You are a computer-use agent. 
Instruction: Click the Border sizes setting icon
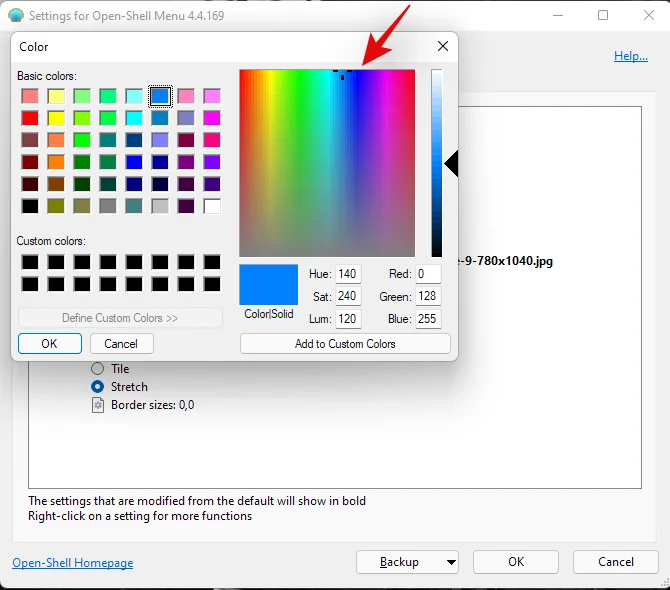point(98,405)
